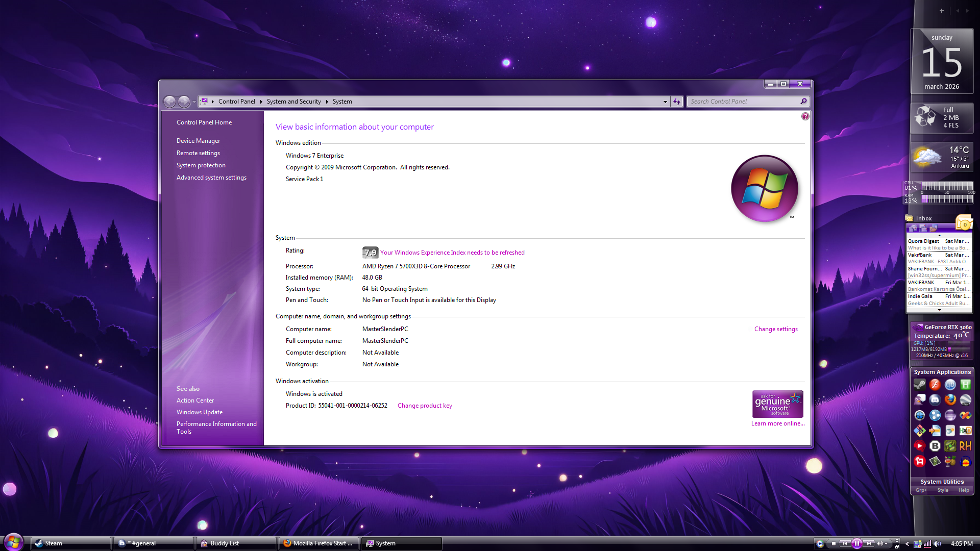
Task: Open Flash icon in System Applications
Action: 935,385
